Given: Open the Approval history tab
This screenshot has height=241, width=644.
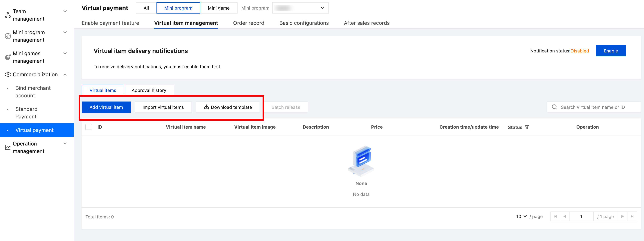Looking at the screenshot, I should tap(149, 90).
